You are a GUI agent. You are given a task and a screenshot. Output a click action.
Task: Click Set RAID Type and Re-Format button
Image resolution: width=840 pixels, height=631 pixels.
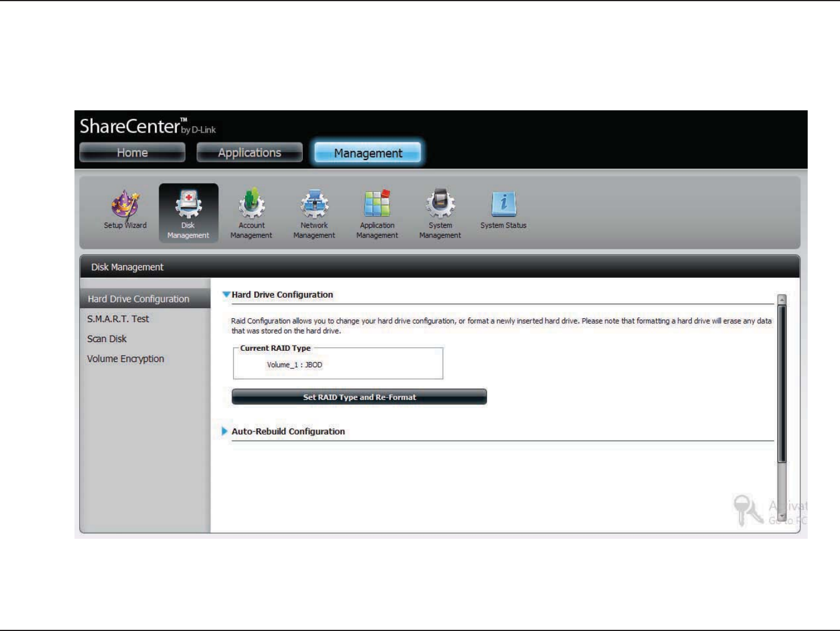[359, 397]
